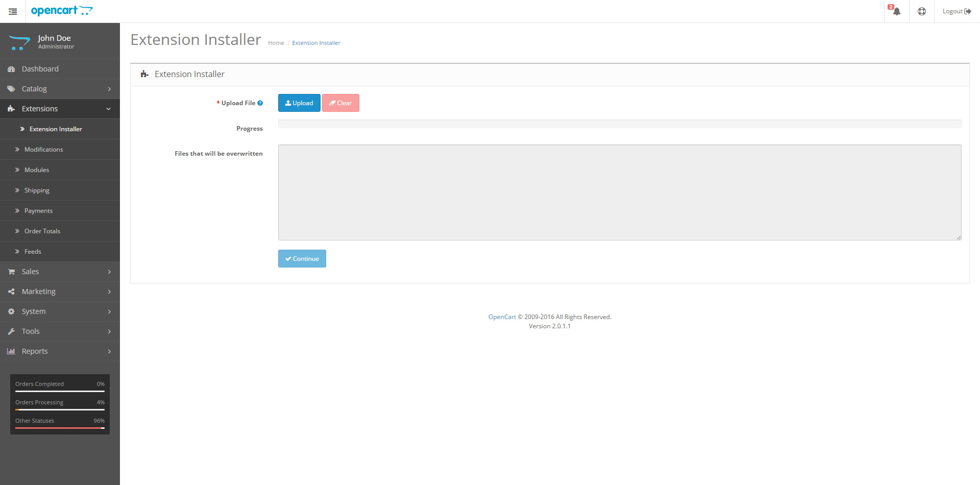
Task: Click the OpenCart logo in the header
Action: (62, 11)
